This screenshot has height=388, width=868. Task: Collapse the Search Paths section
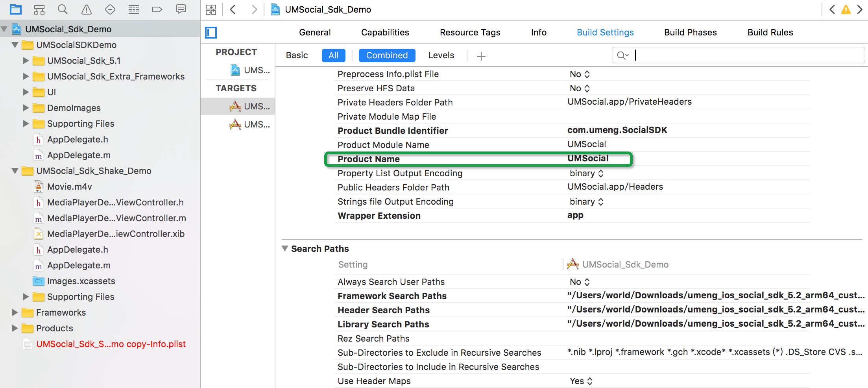coord(285,249)
